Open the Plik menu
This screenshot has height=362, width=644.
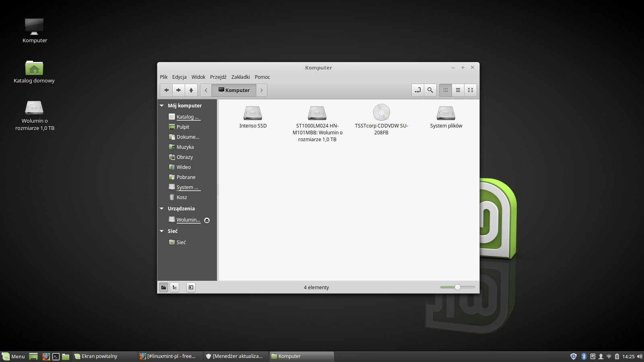163,77
